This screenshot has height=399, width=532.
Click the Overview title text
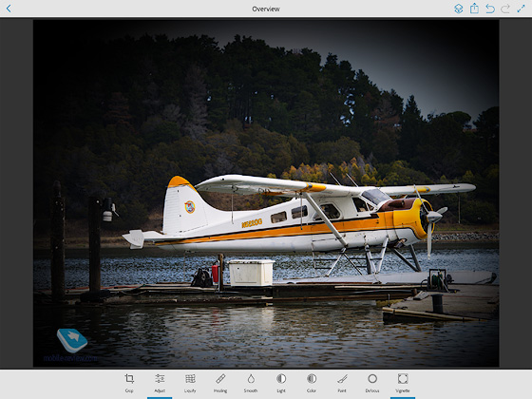(266, 9)
